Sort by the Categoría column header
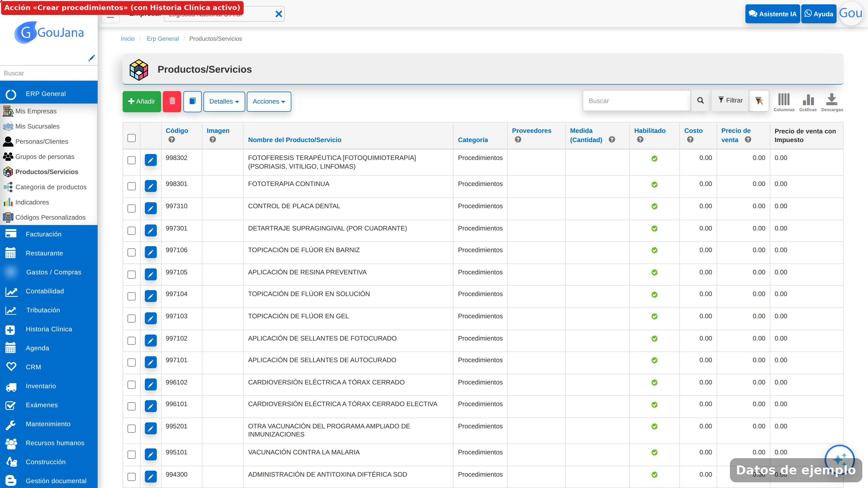Image resolution: width=868 pixels, height=488 pixels. click(x=473, y=140)
